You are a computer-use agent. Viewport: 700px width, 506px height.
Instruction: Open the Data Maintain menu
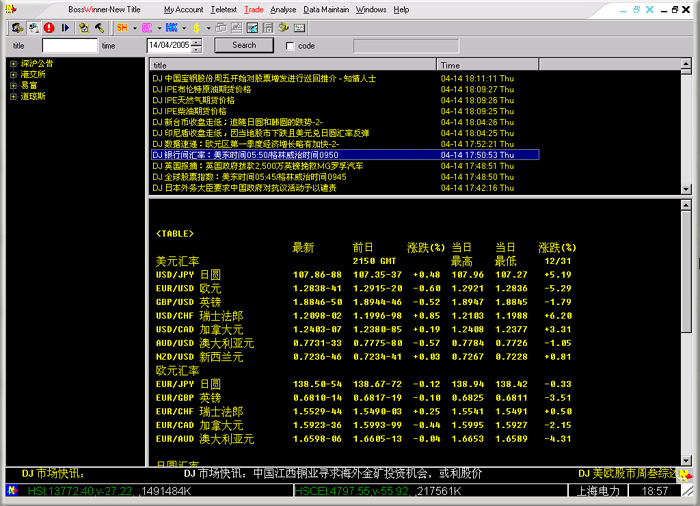[x=326, y=9]
